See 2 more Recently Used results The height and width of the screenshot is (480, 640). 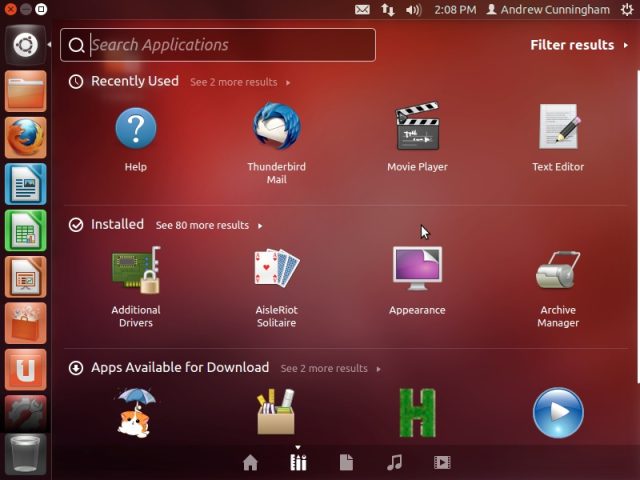(x=240, y=82)
